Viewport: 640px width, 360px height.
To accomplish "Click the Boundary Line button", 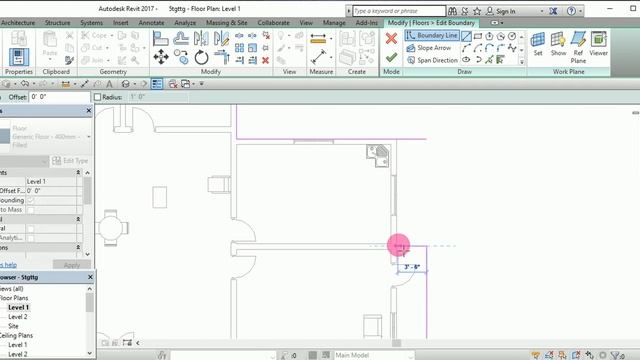I will [x=432, y=36].
